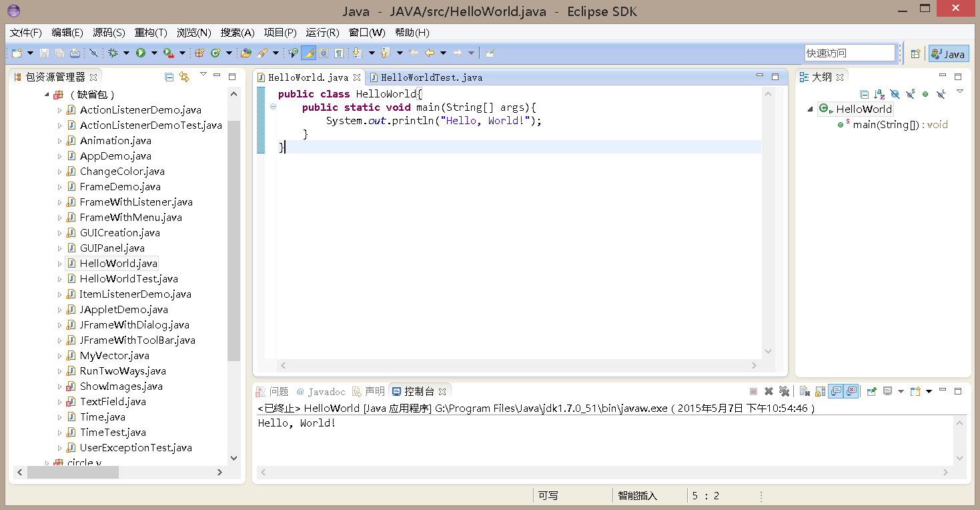Screen dimensions: 980x510
Task: Open the New Java Class dropdown arrow
Action: click(229, 53)
